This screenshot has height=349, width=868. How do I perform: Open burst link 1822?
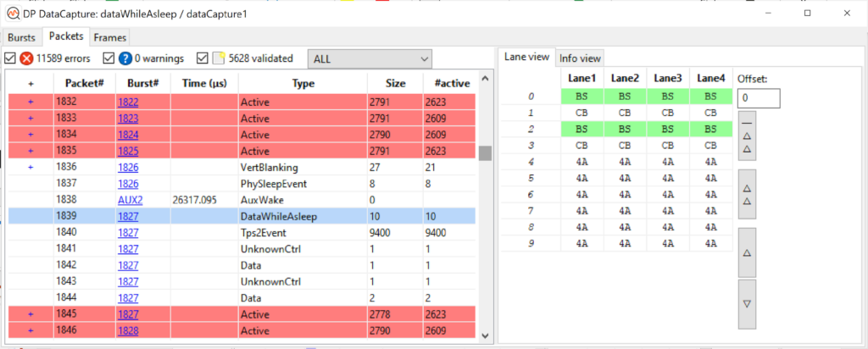point(129,102)
